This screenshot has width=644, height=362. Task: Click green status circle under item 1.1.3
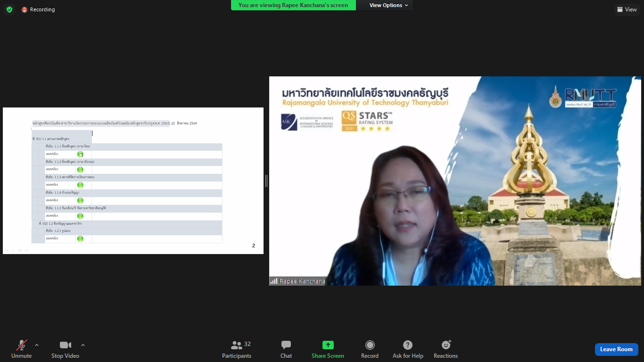point(80,185)
